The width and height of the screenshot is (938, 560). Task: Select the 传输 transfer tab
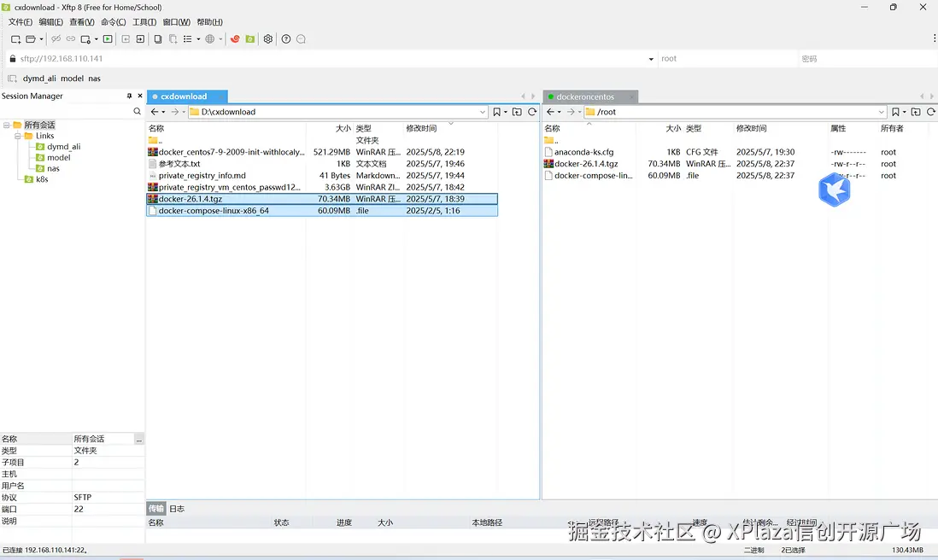[x=156, y=509]
